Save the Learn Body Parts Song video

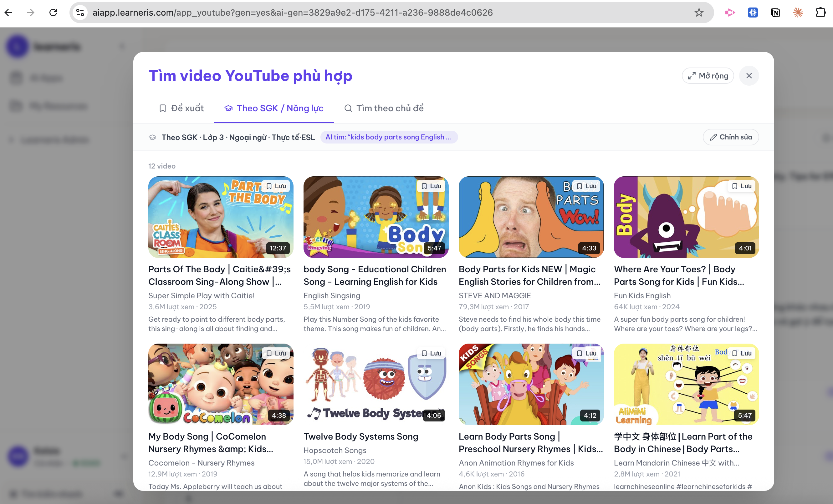click(x=586, y=353)
